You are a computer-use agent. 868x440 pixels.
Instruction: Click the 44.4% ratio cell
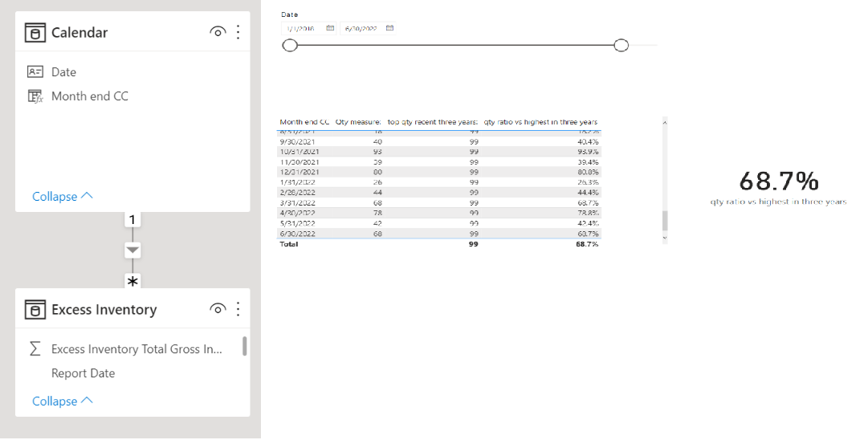tap(588, 193)
